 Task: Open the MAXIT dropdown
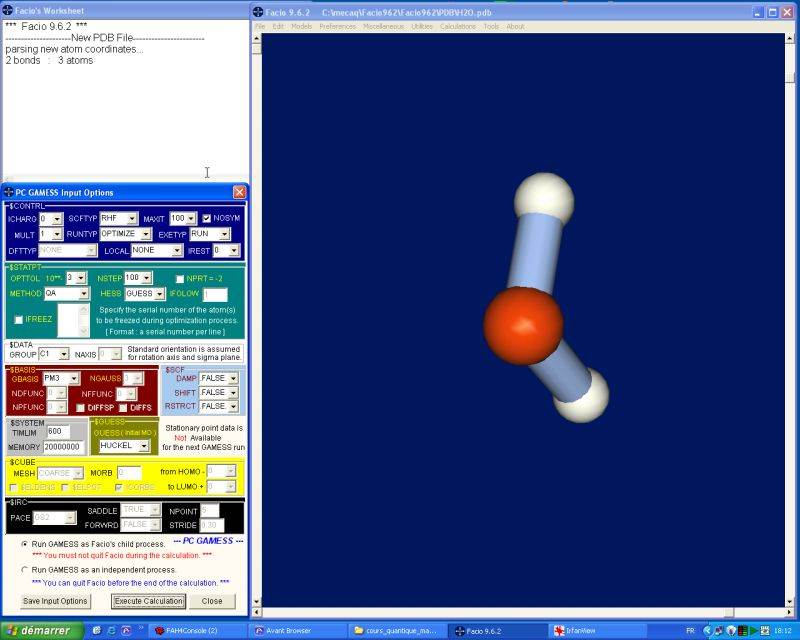(x=191, y=218)
